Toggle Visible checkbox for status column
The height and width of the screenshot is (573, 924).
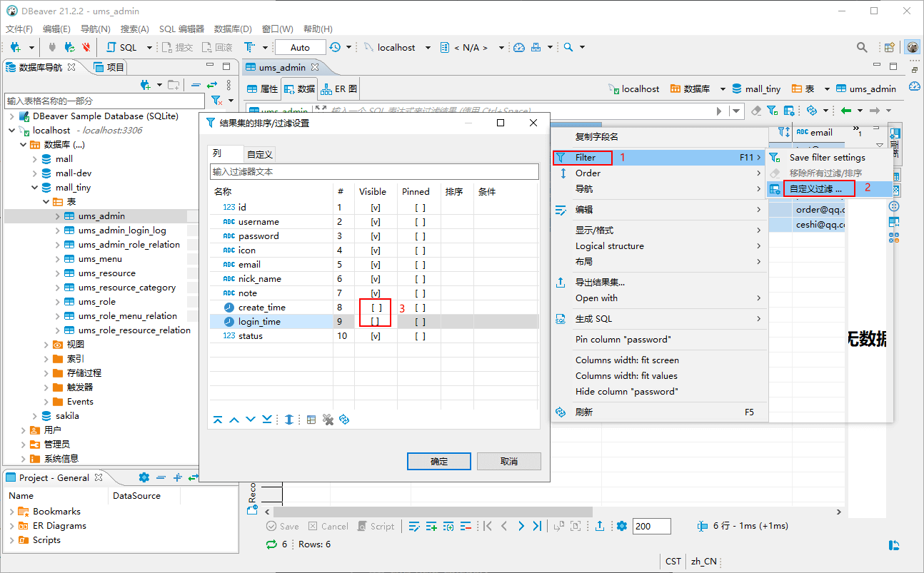376,335
